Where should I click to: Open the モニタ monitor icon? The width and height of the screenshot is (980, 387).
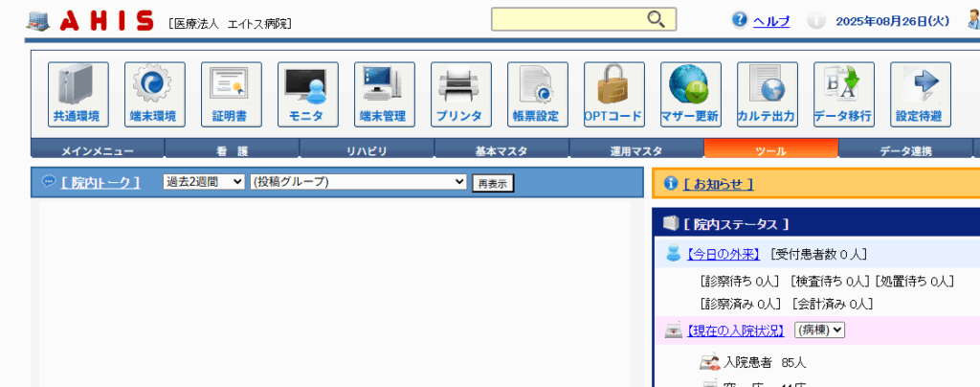click(307, 95)
